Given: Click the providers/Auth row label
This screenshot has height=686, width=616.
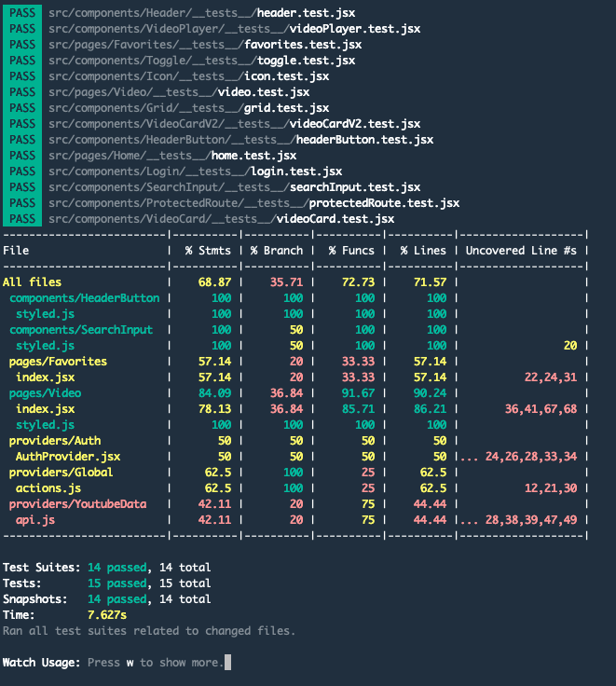Looking at the screenshot, I should pyautogui.click(x=55, y=441).
